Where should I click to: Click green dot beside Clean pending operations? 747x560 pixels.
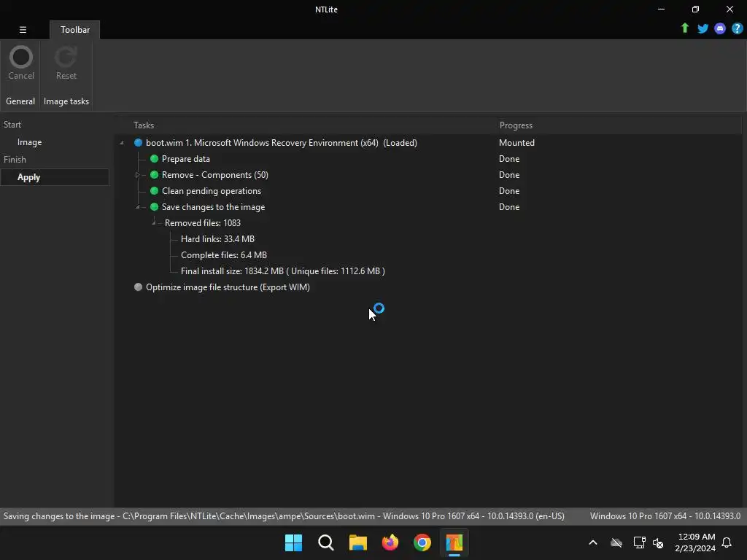tap(154, 191)
